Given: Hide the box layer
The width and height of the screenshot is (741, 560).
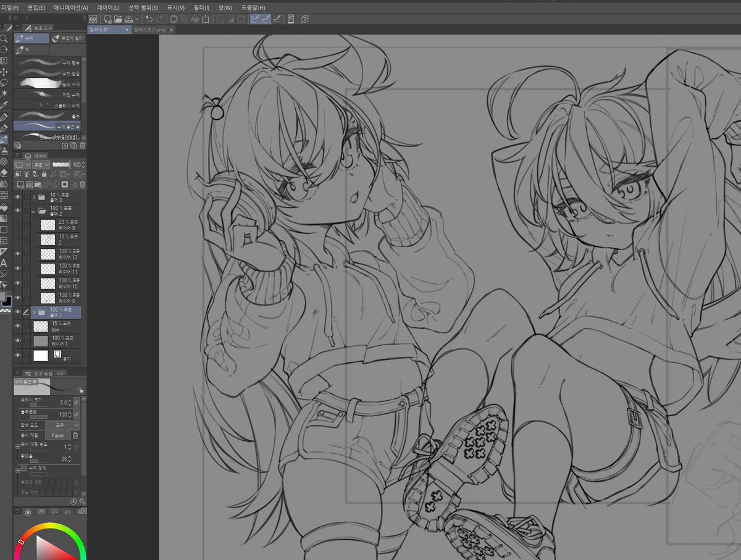Looking at the screenshot, I should tap(18, 326).
